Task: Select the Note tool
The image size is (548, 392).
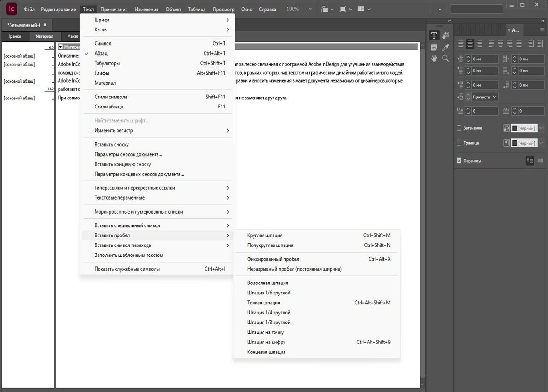Action: pos(434,47)
